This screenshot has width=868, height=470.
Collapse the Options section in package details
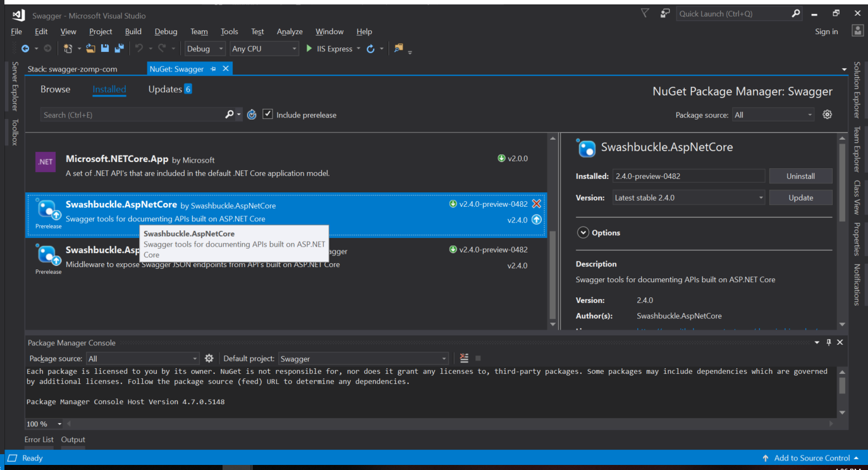tap(582, 232)
